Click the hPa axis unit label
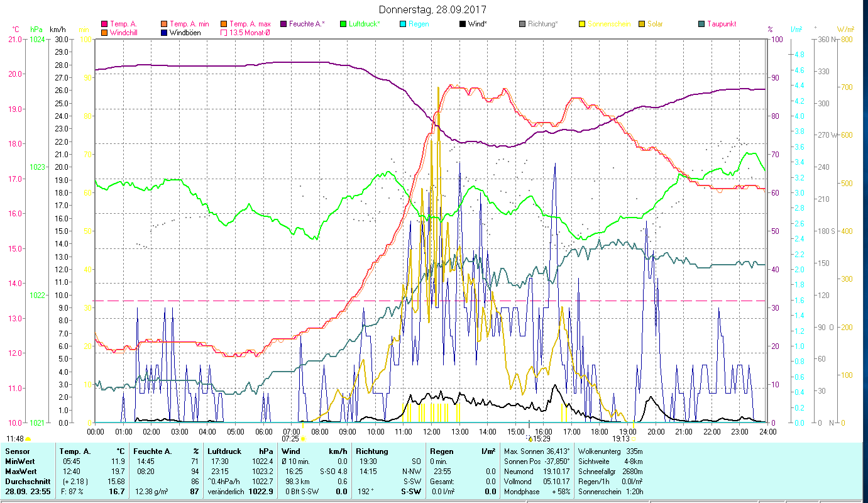Viewport: 868px width, 503px height. coord(35,30)
